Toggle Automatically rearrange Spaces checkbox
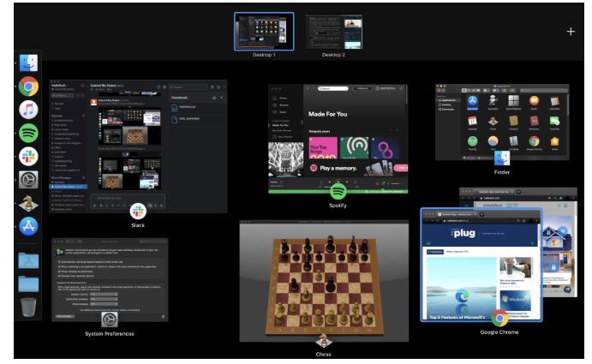 [x=60, y=262]
